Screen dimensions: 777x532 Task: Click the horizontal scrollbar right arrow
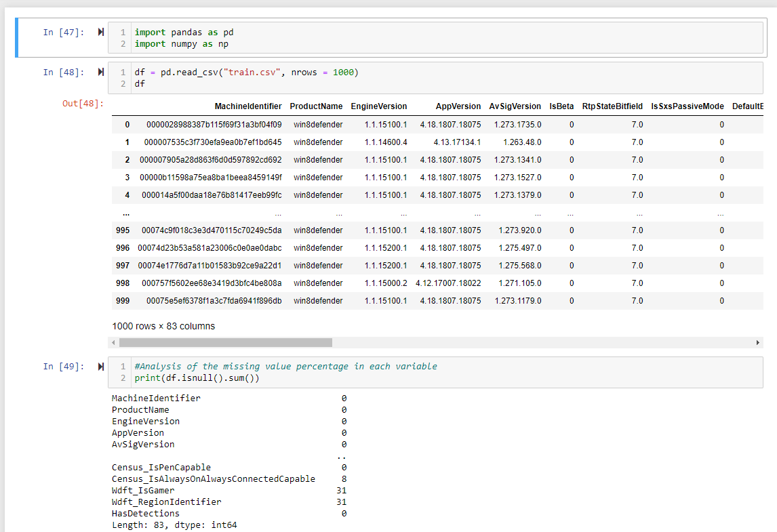pos(759,342)
